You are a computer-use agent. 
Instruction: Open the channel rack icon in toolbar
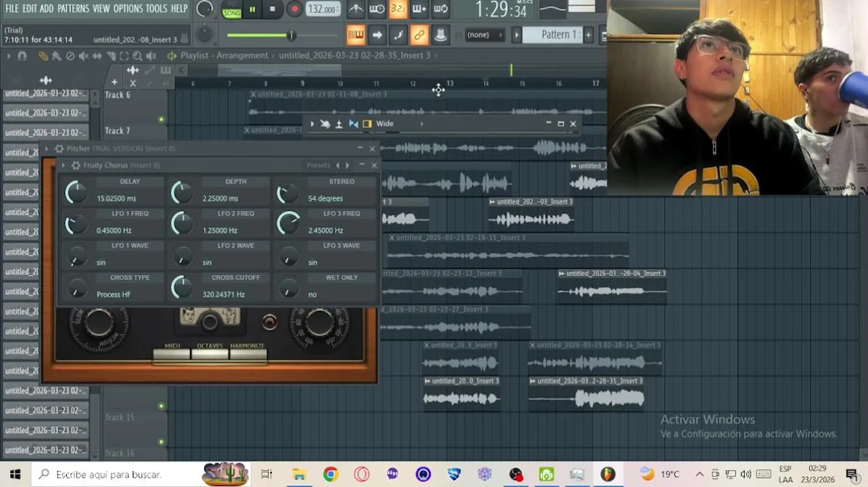point(398,34)
